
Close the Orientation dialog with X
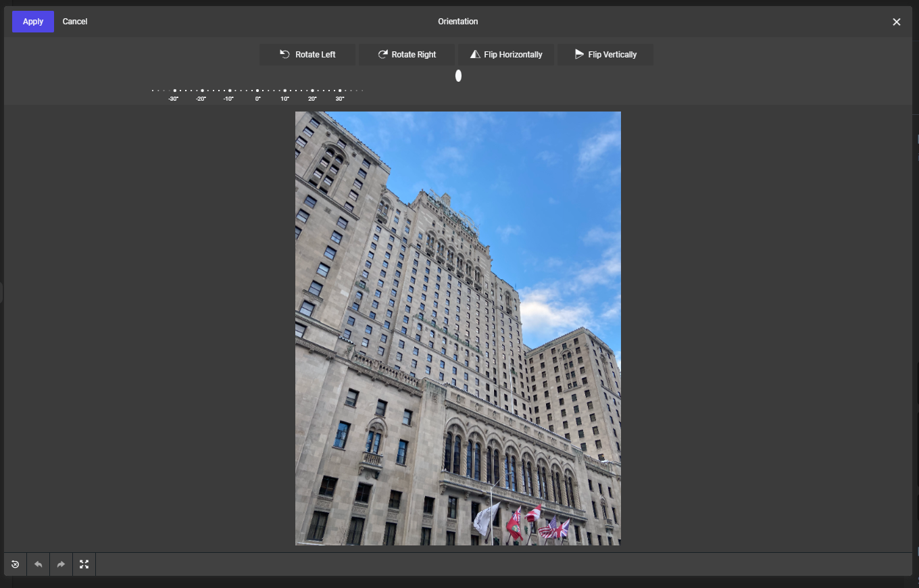click(x=897, y=22)
